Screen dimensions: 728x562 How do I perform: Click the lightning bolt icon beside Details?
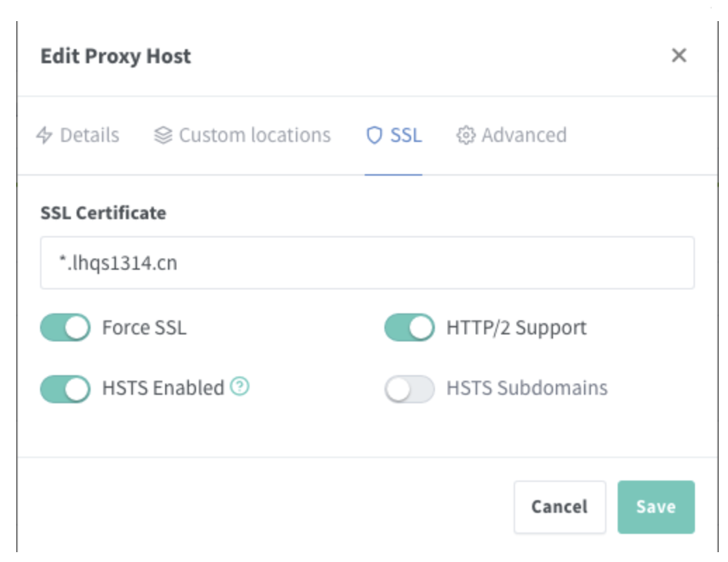44,135
